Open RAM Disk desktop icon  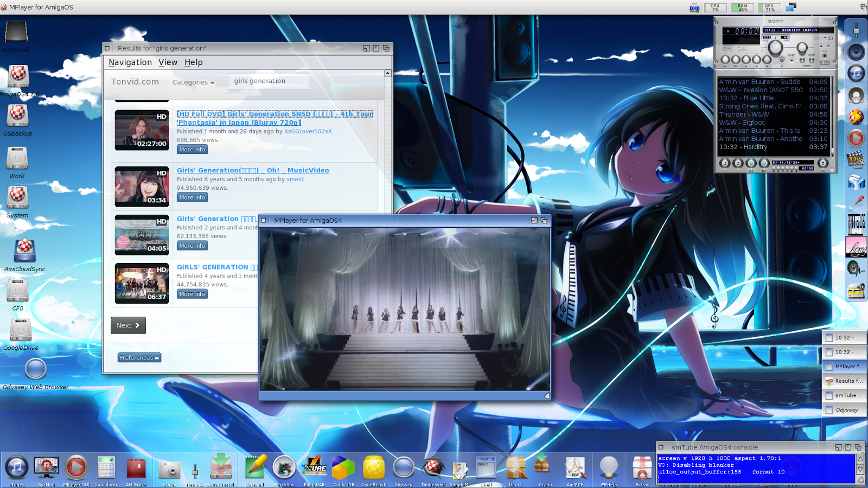pos(16,31)
